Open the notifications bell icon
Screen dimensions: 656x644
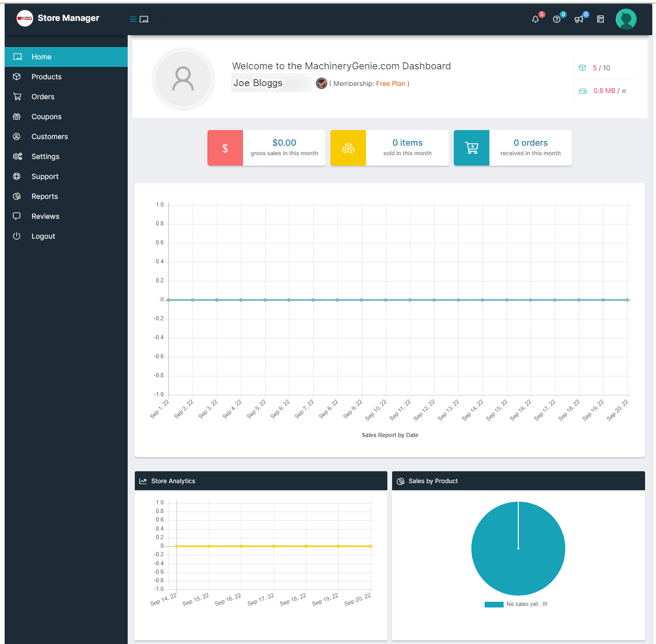pyautogui.click(x=535, y=19)
